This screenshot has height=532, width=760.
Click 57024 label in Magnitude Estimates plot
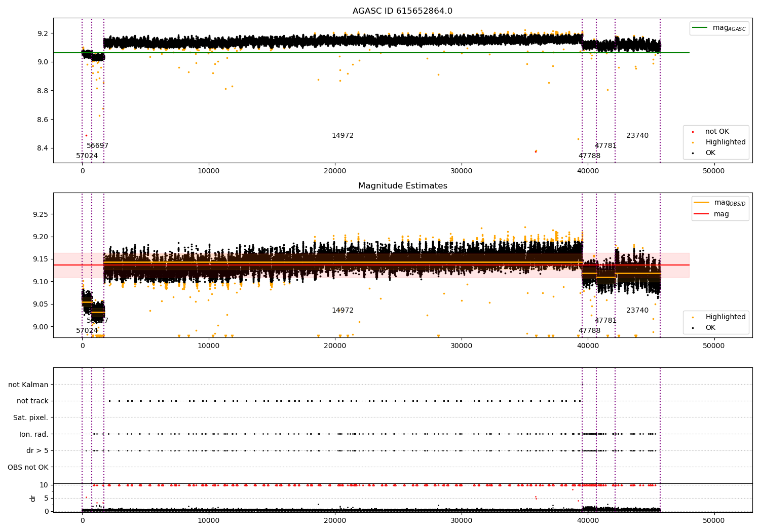tap(87, 331)
